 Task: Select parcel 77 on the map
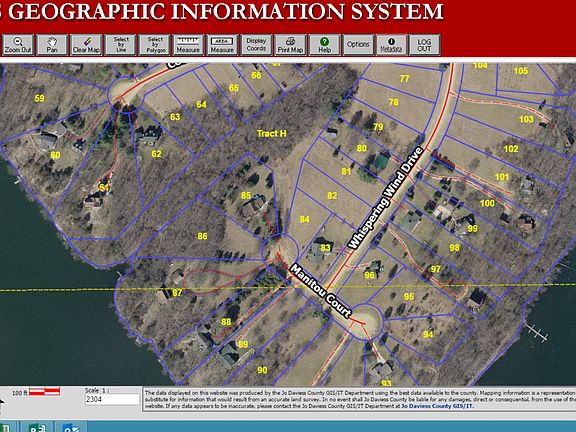404,79
